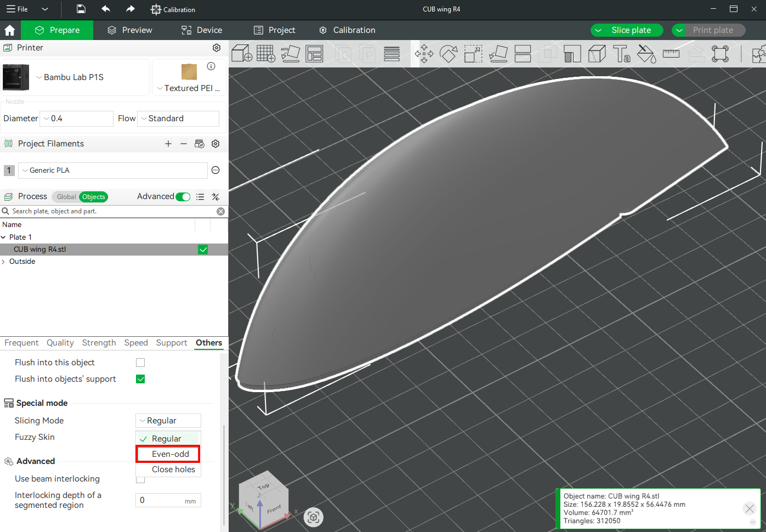
Task: Open the Slicing Mode dropdown
Action: tap(168, 421)
